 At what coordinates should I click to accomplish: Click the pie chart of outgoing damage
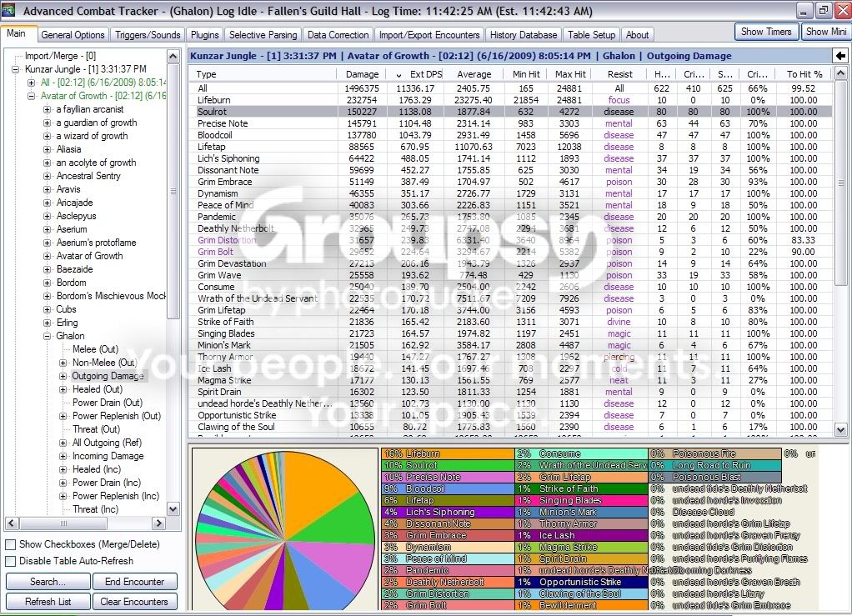[x=285, y=531]
